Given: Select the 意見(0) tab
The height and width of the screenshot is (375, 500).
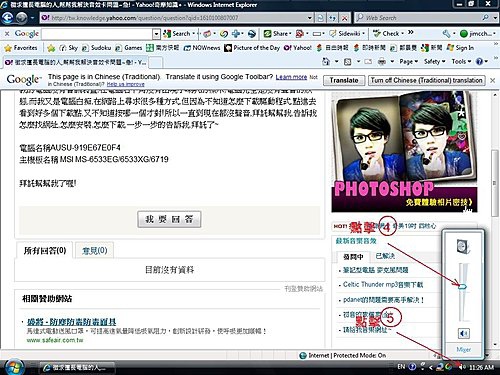Looking at the screenshot, I should click(x=95, y=250).
